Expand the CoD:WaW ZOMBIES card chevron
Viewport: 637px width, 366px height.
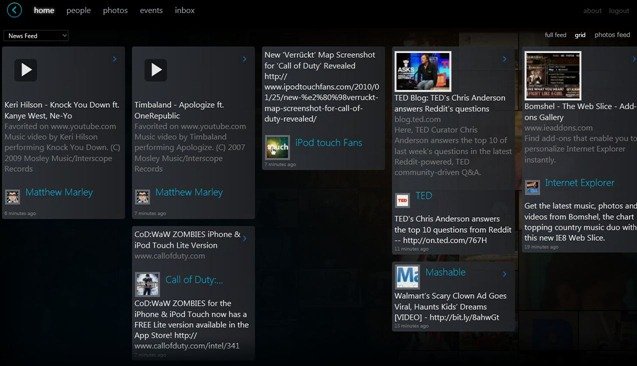tap(245, 239)
